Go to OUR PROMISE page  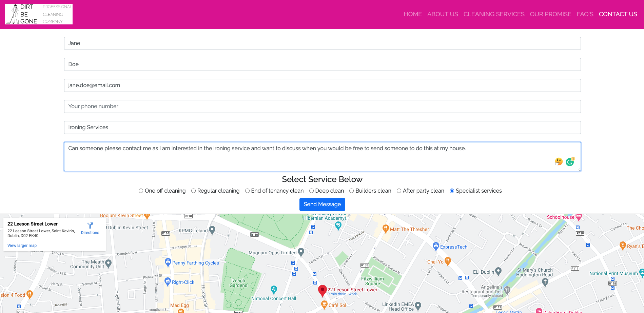click(550, 14)
